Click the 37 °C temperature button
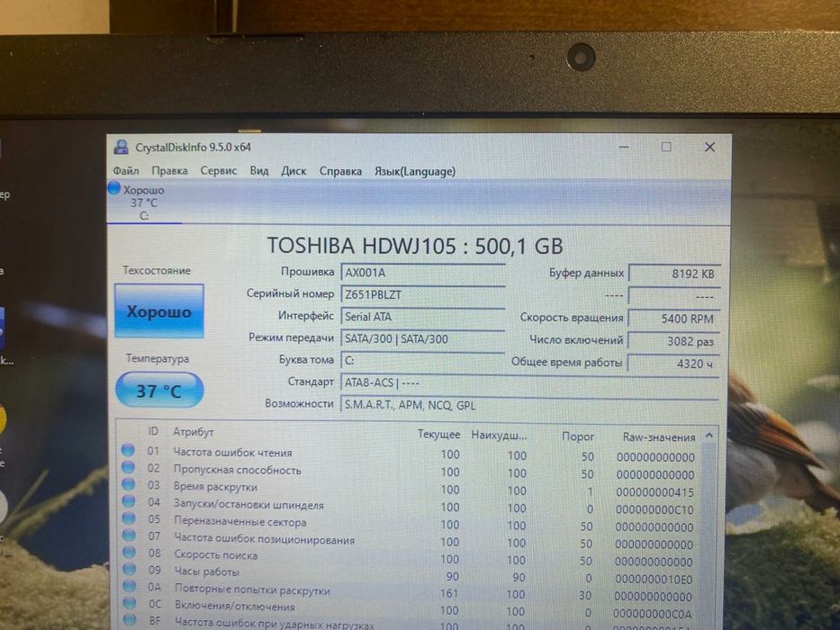This screenshot has width=840, height=630. pyautogui.click(x=159, y=391)
